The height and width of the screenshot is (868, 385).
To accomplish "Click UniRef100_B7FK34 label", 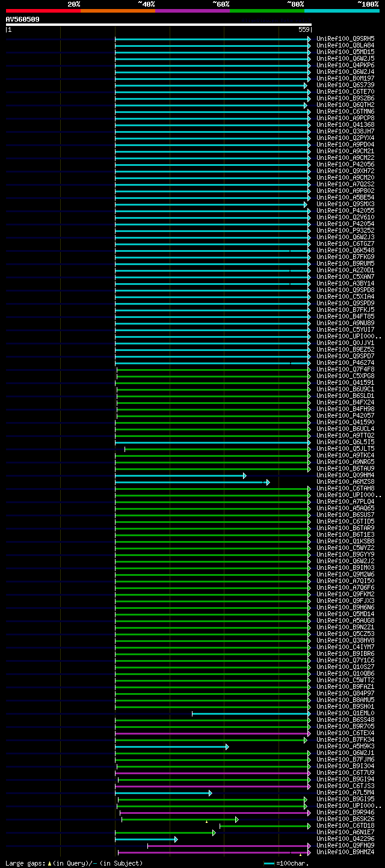I will pyautogui.click(x=345, y=739).
